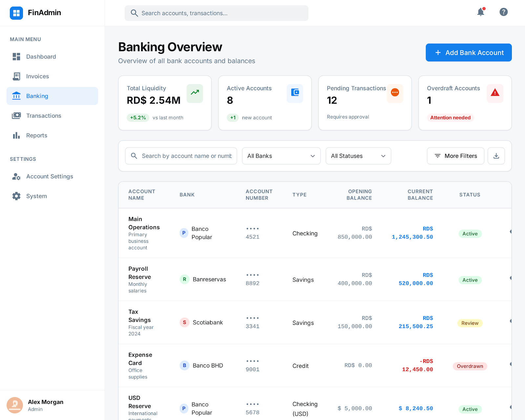Click the search by account name field
This screenshot has height=420, width=525.
pyautogui.click(x=186, y=156)
